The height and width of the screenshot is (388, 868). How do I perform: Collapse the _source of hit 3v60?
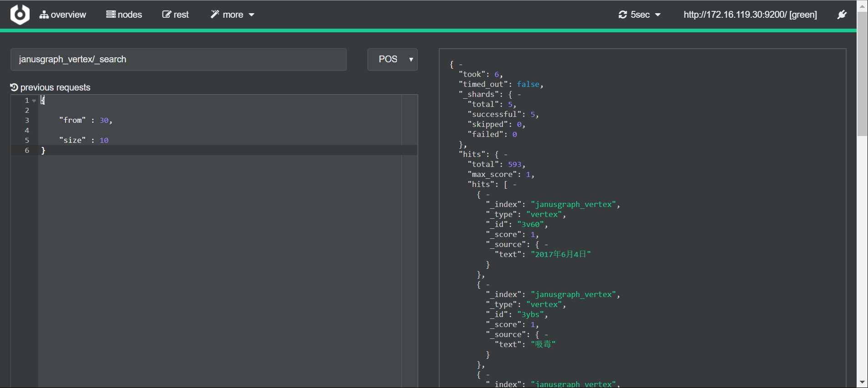546,245
